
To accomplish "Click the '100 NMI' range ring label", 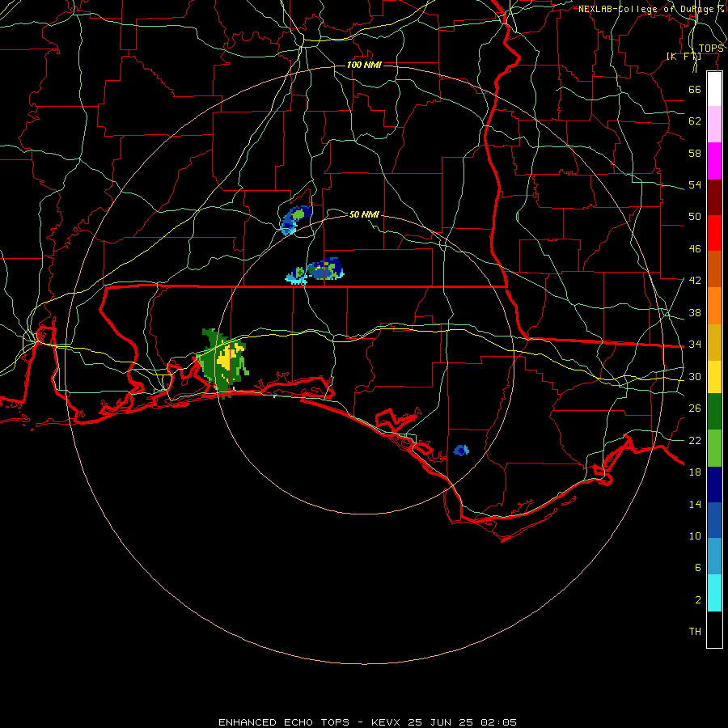I will [x=364, y=65].
